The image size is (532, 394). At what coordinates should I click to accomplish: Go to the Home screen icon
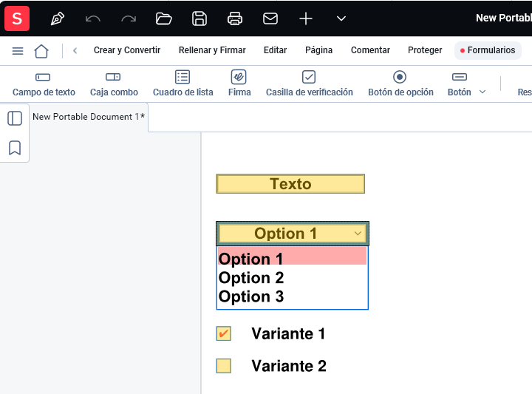pos(41,51)
